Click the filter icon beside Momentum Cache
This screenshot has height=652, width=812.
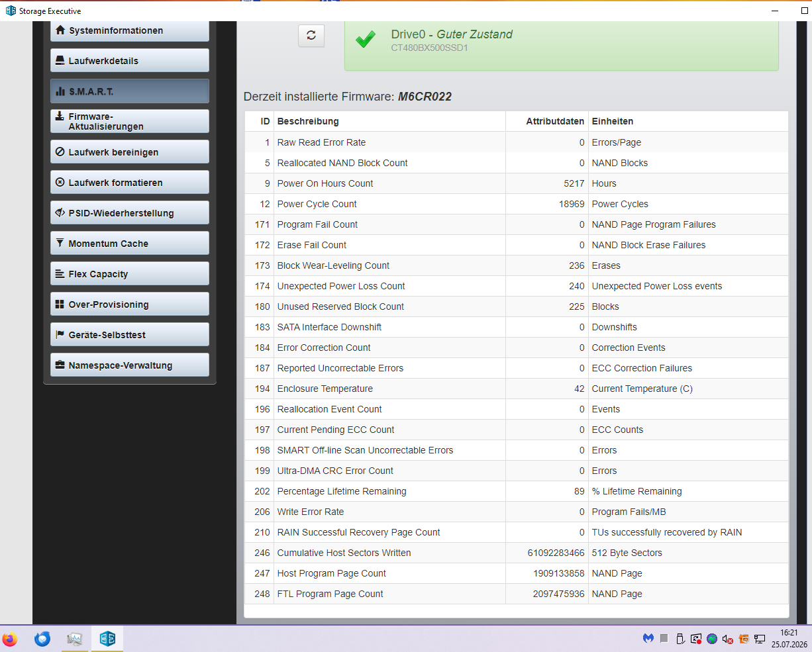(60, 243)
